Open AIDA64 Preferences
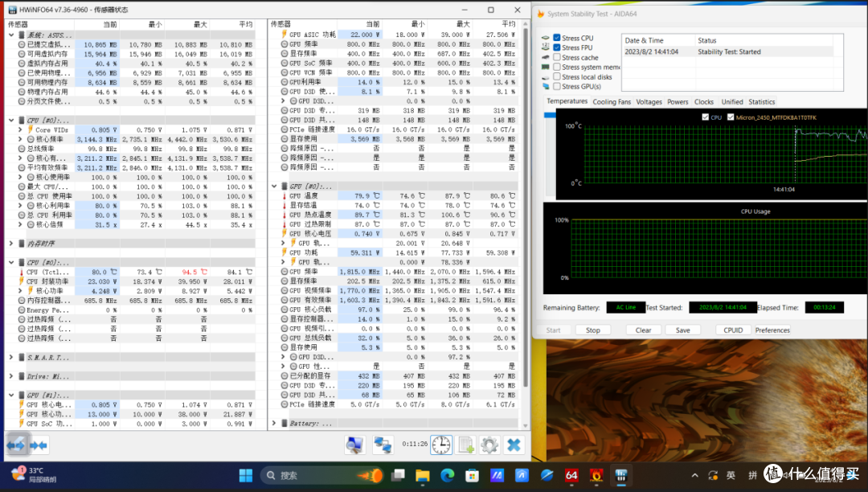This screenshot has height=492, width=868. [772, 330]
